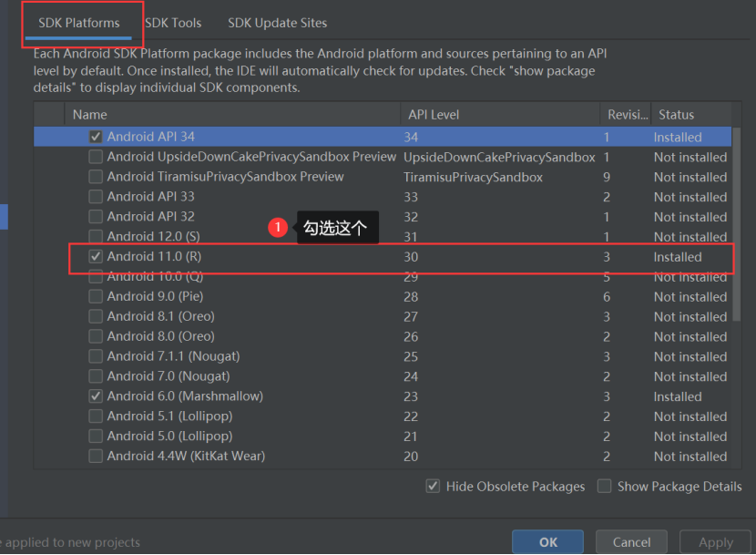The height and width of the screenshot is (555, 756).
Task: Check the Android 5.1 (Lollipop) checkbox
Action: pos(96,416)
